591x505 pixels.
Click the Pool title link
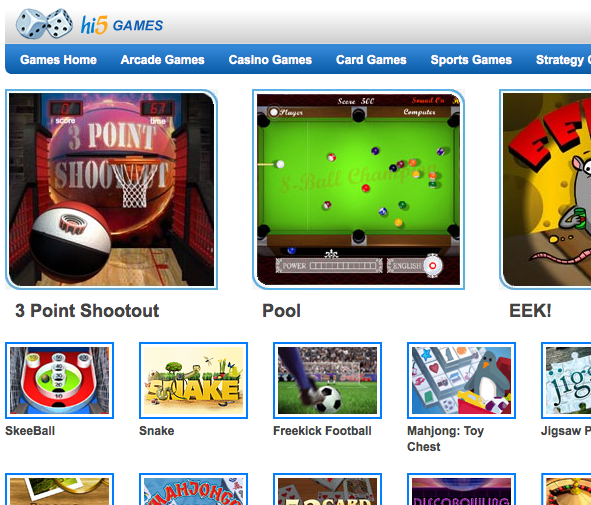[282, 311]
